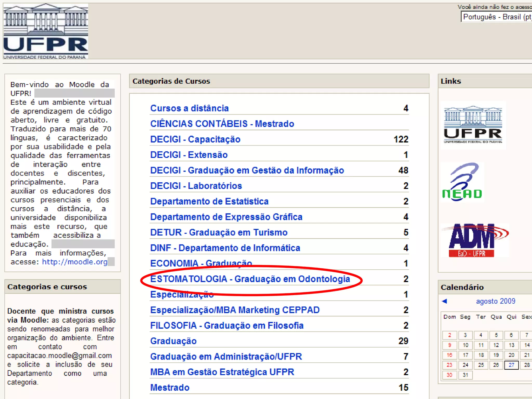Open the NEAD logo link
The height and width of the screenshot is (399, 532).
(x=462, y=182)
